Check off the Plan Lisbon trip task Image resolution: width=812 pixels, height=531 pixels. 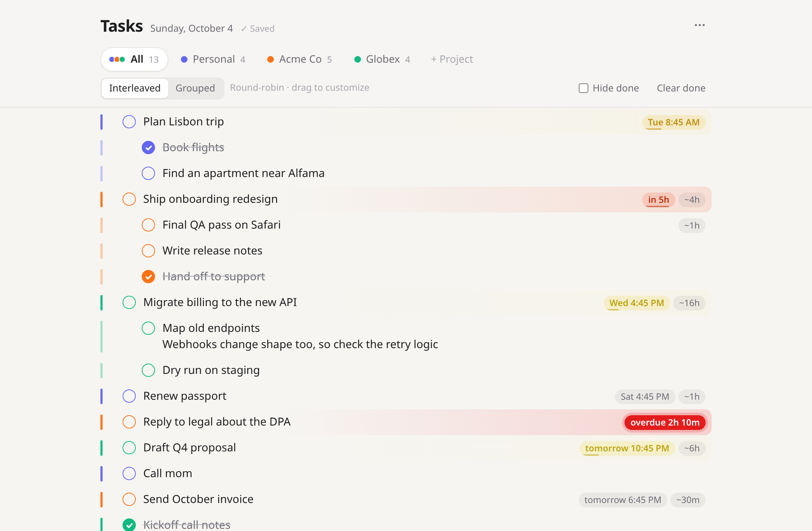coord(129,122)
